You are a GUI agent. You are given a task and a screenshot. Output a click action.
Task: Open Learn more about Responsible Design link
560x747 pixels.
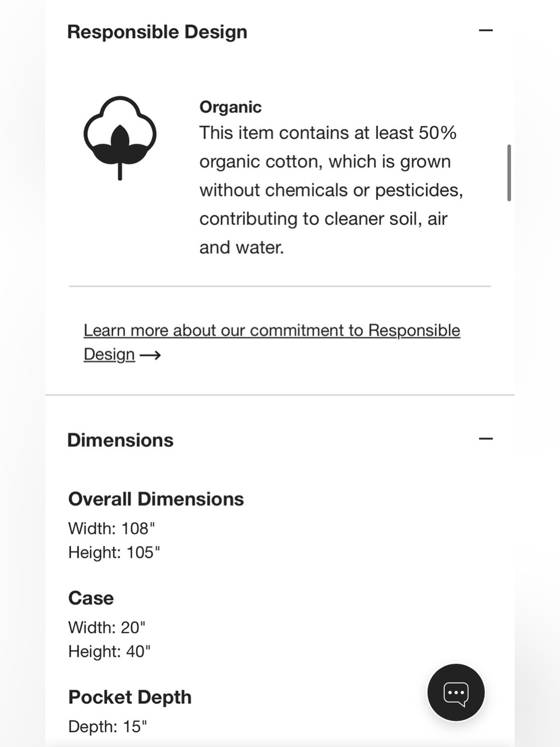click(272, 342)
